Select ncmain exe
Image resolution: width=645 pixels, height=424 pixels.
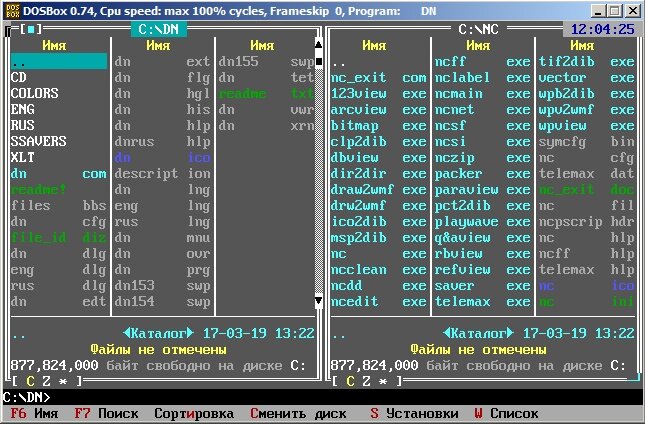[x=483, y=93]
